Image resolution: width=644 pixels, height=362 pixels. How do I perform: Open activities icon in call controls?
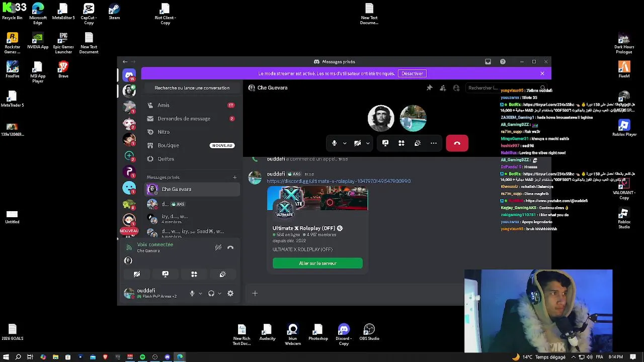(401, 143)
